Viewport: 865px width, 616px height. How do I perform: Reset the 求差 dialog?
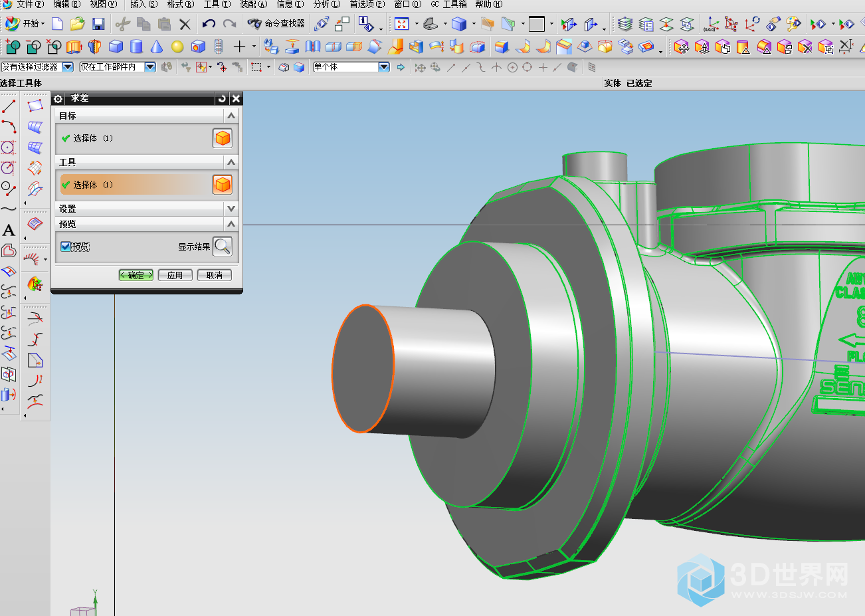[x=222, y=98]
